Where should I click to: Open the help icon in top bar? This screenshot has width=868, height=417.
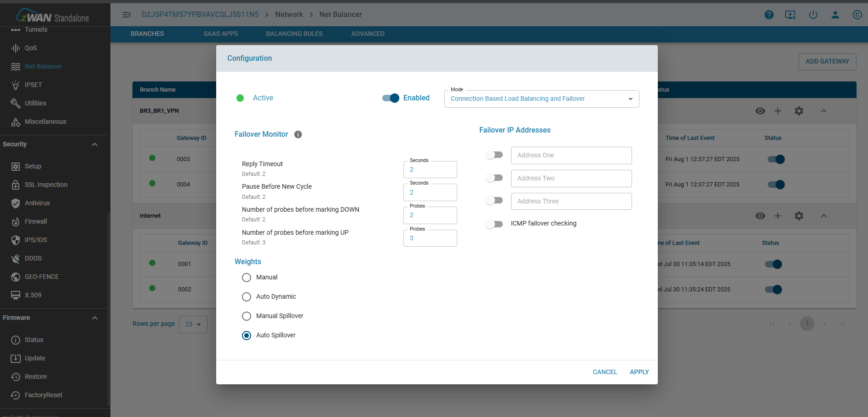(x=769, y=15)
